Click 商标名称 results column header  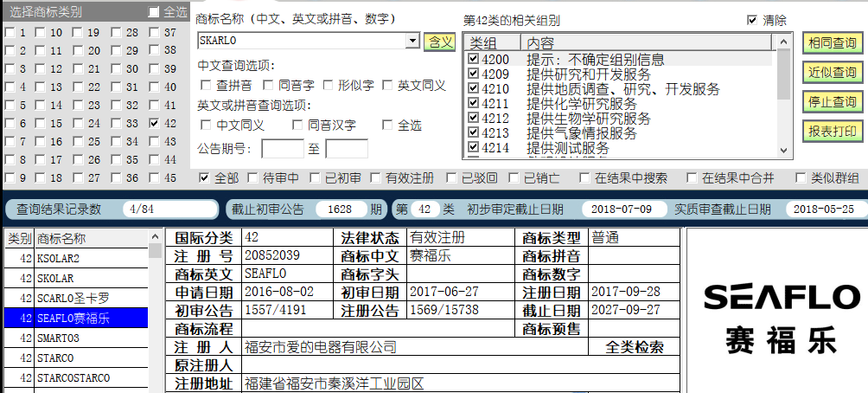tap(92, 239)
